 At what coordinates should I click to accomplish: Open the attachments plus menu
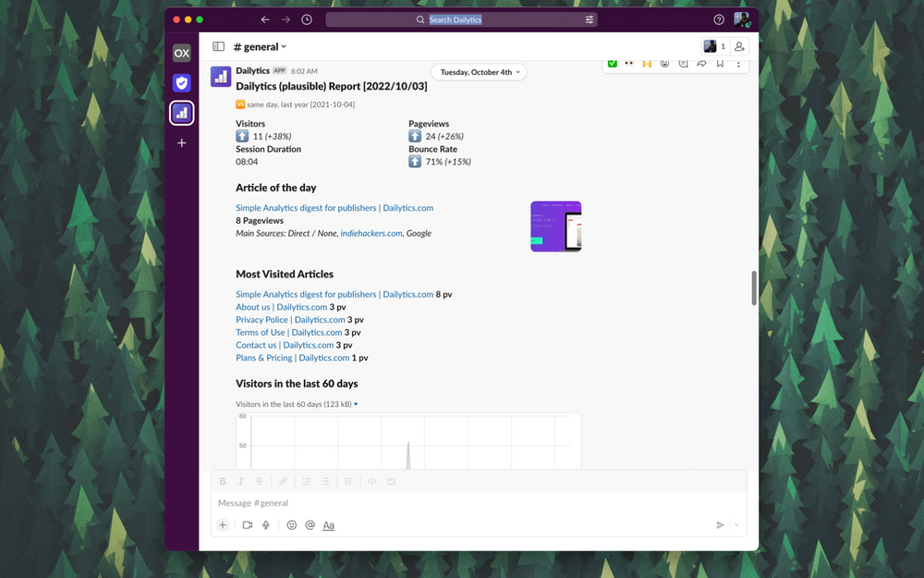pos(222,525)
